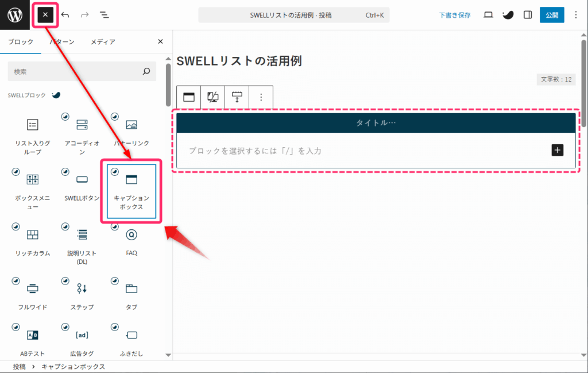This screenshot has width=588, height=373.
Task: Switch to the パターン tab
Action: click(x=62, y=41)
